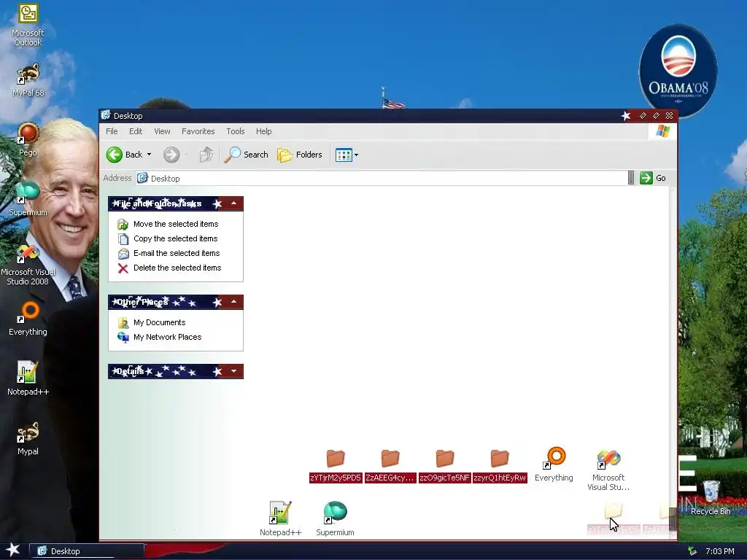The image size is (747, 560).
Task: Select the Everything icon on the desktop
Action: [x=28, y=319]
